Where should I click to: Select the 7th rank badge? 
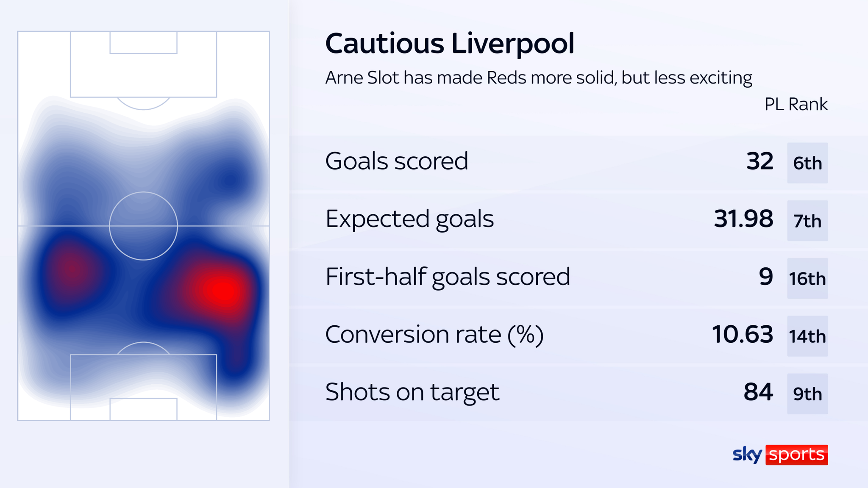807,221
